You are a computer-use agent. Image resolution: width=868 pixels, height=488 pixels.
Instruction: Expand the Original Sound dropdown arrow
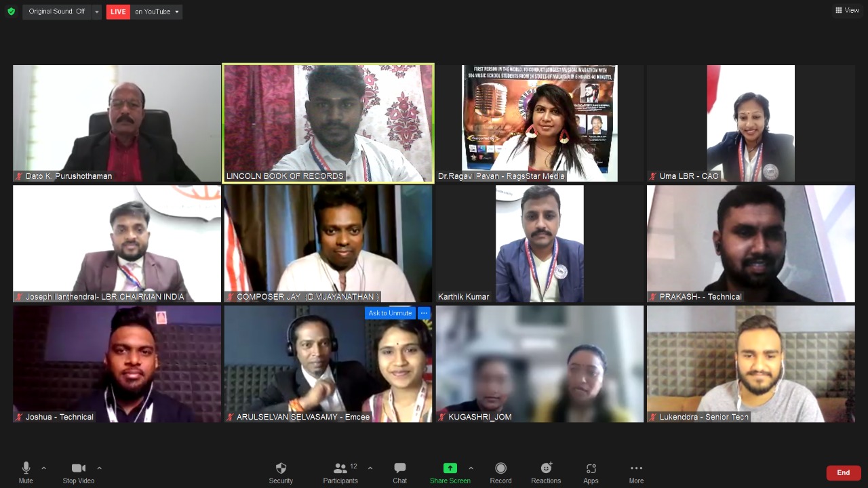click(97, 12)
